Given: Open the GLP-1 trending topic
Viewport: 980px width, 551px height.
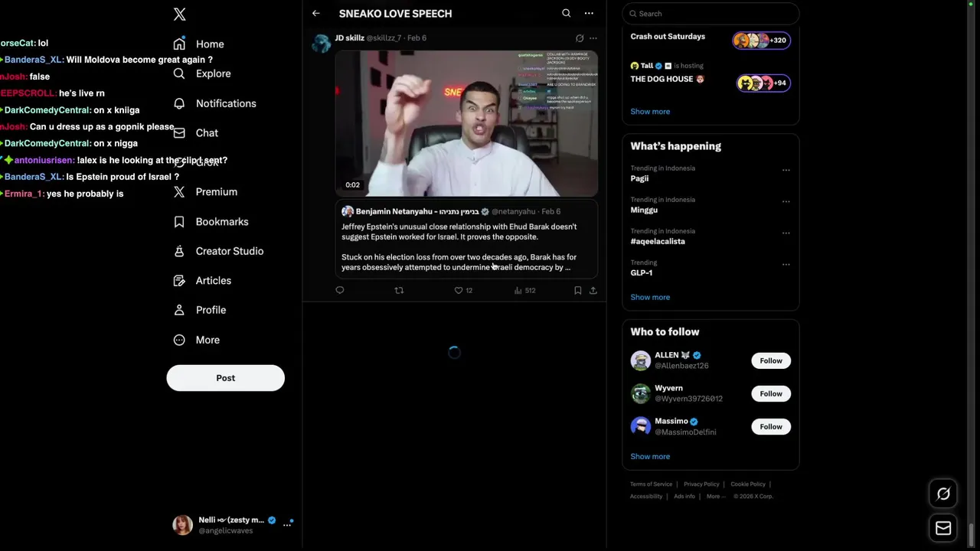Looking at the screenshot, I should 642,272.
